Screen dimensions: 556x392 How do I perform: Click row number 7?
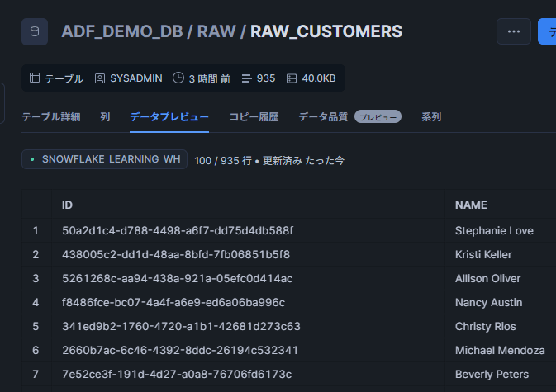36,374
